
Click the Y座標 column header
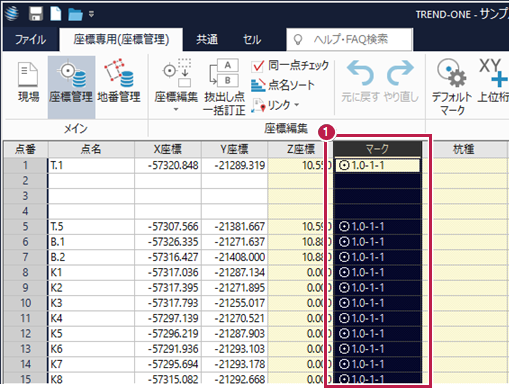[x=235, y=149]
